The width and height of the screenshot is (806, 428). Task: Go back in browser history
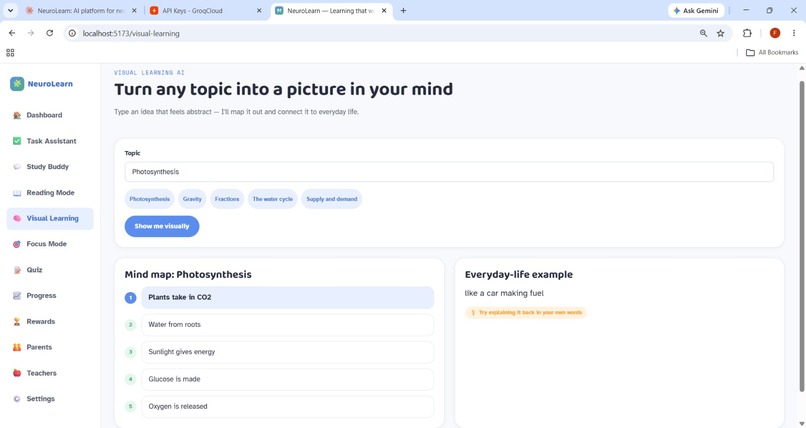tap(12, 33)
